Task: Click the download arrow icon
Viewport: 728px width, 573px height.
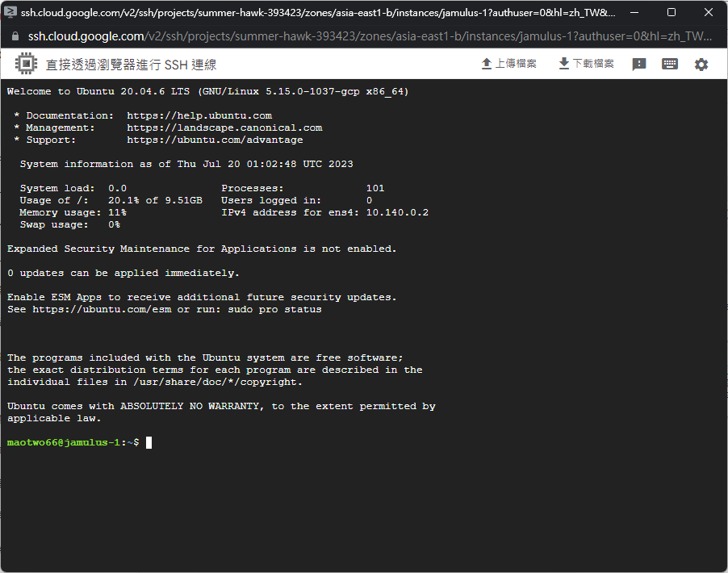Action: [x=564, y=64]
